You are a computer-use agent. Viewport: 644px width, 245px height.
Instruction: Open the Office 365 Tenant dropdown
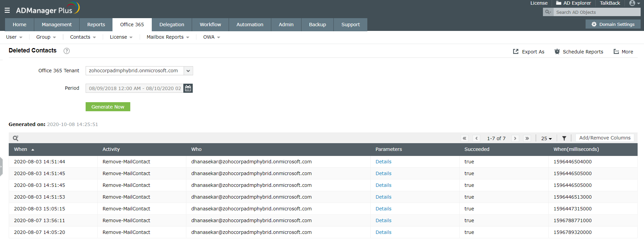pos(188,71)
